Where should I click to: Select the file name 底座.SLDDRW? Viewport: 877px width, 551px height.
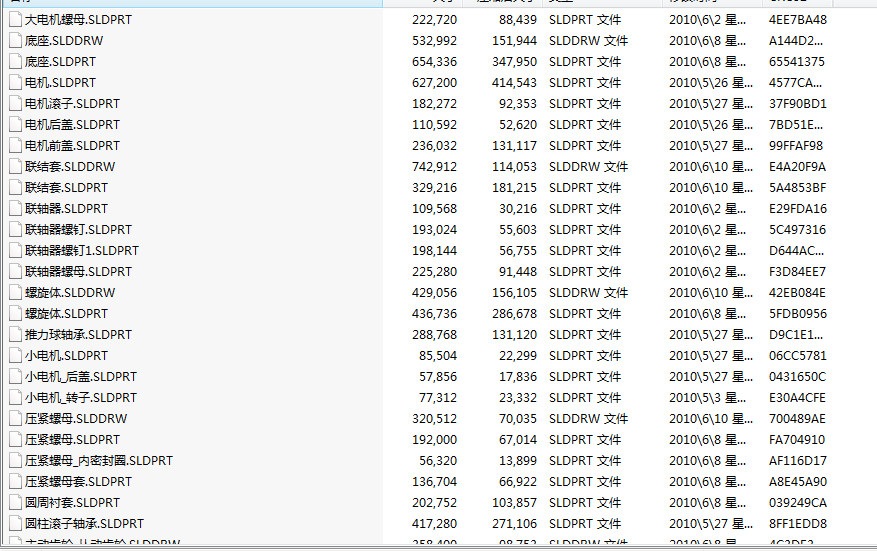(64, 41)
